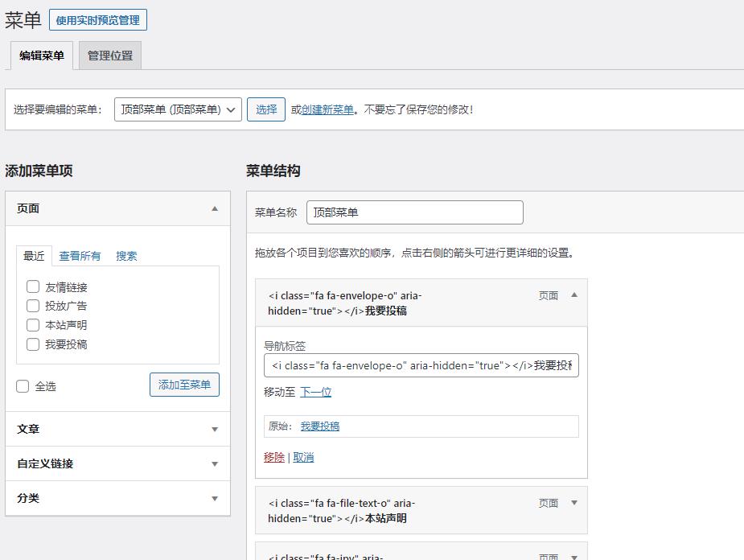The image size is (744, 560).
Task: Click the 创建新菜单 link
Action: 327,109
